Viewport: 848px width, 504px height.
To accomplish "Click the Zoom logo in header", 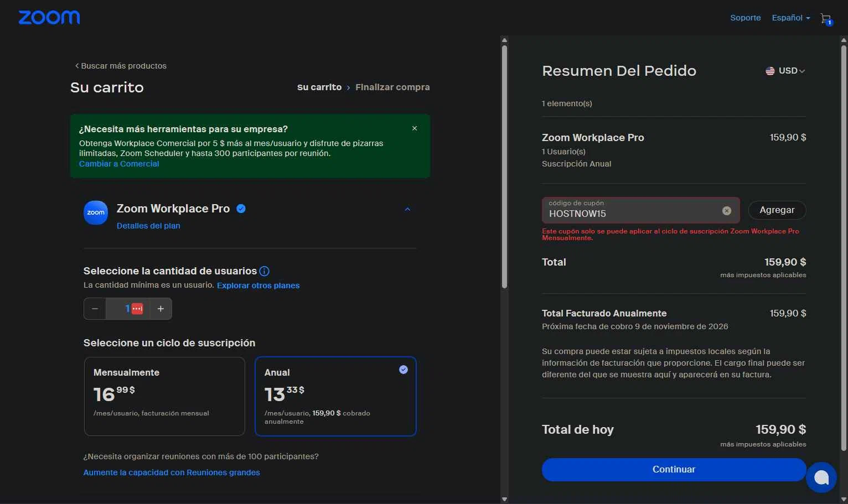I will point(49,18).
